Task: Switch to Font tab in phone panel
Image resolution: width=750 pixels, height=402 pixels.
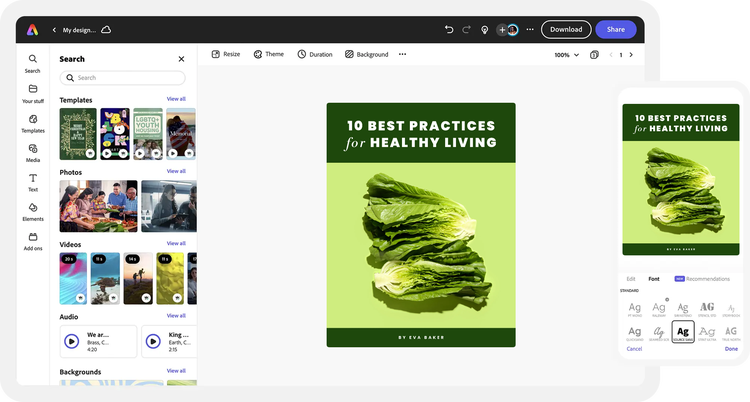Action: (654, 279)
